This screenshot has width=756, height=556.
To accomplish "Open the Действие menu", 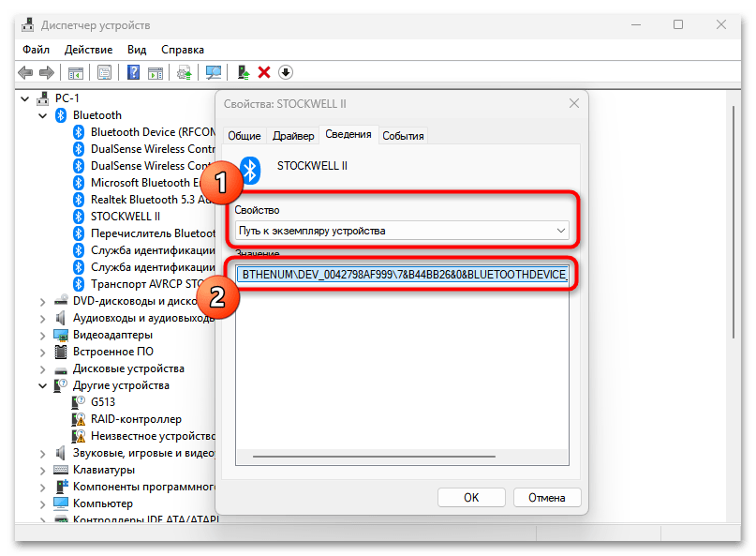I will (x=88, y=50).
